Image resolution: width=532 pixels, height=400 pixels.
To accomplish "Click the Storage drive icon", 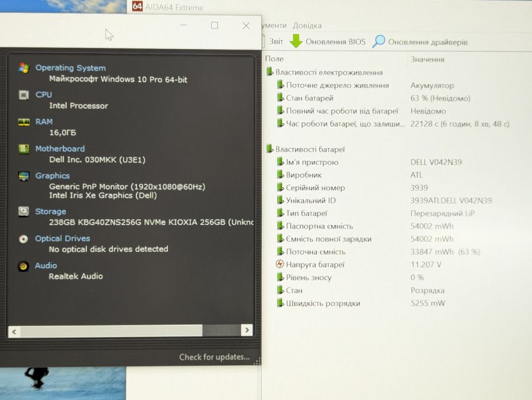I will pyautogui.click(x=24, y=212).
